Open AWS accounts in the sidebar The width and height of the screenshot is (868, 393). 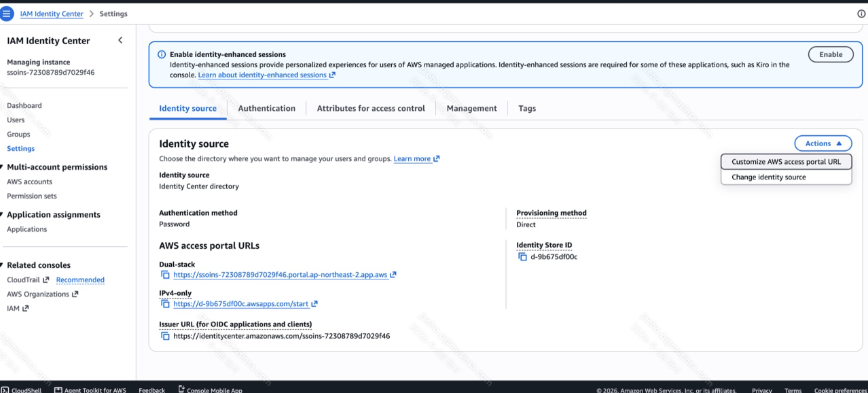click(x=29, y=182)
